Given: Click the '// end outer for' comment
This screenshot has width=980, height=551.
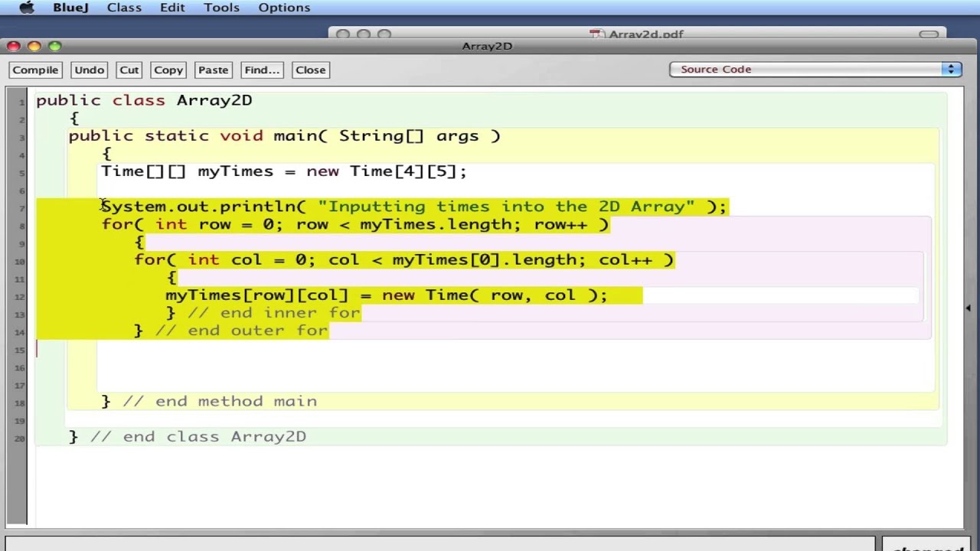Looking at the screenshot, I should [x=242, y=331].
